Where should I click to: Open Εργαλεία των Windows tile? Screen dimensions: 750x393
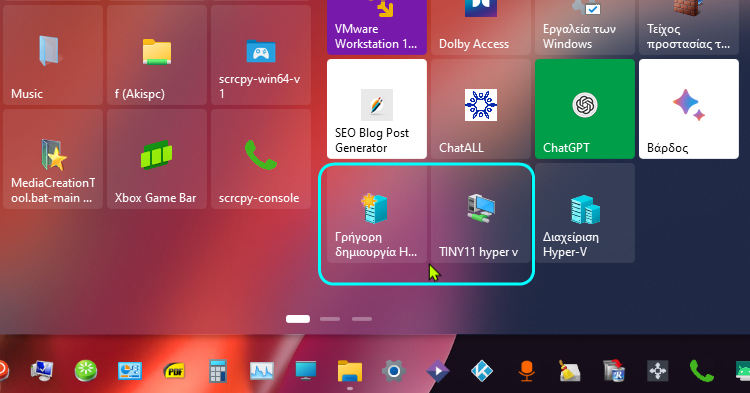[585, 27]
